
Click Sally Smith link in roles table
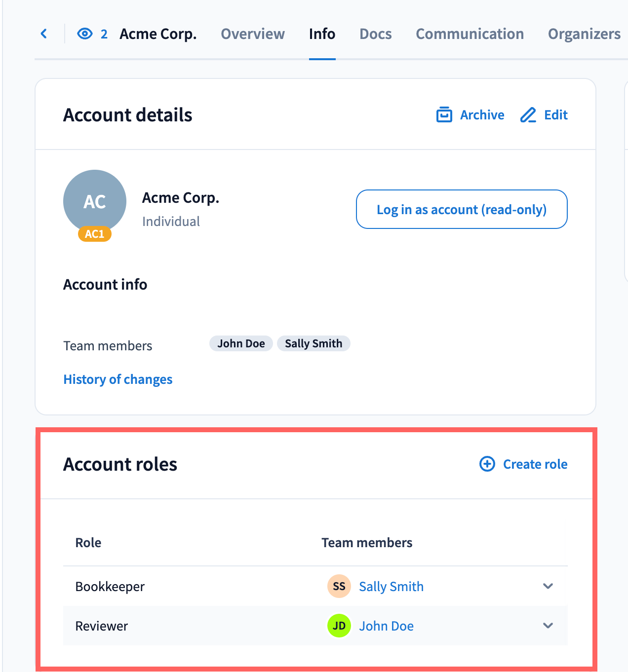tap(392, 587)
